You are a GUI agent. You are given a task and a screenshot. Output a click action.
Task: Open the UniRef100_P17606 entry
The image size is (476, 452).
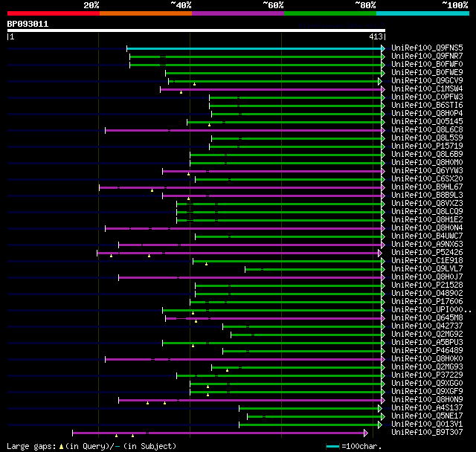pyautogui.click(x=427, y=302)
